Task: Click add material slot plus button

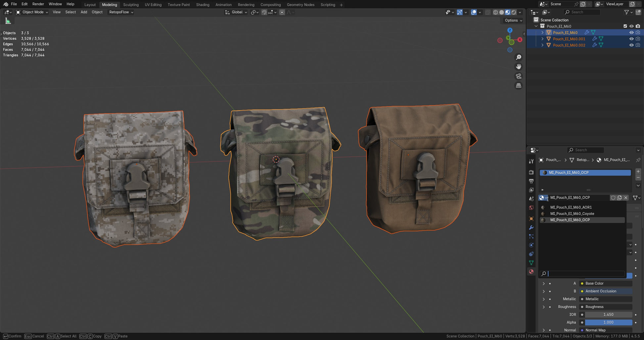Action: [638, 171]
